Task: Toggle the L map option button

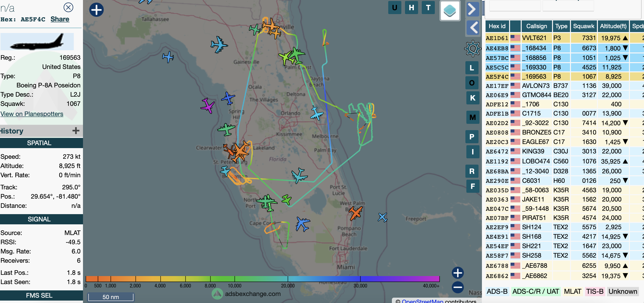Action: pyautogui.click(x=472, y=68)
